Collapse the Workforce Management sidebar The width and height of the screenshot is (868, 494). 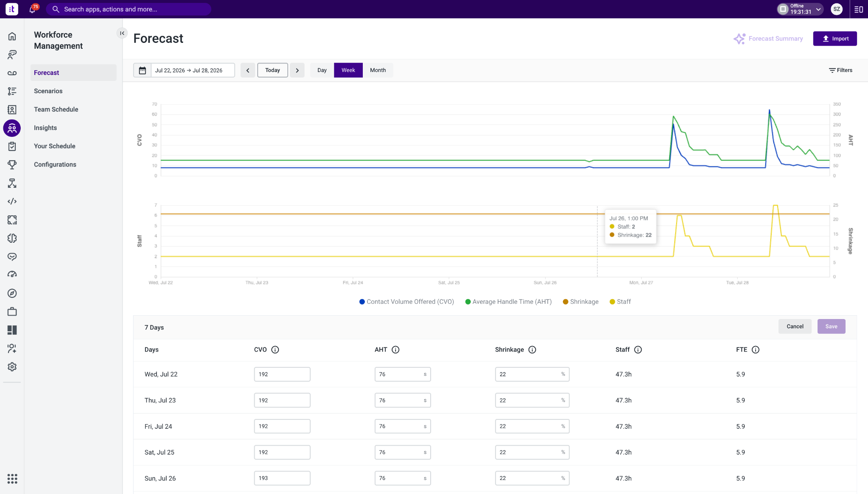tap(122, 33)
